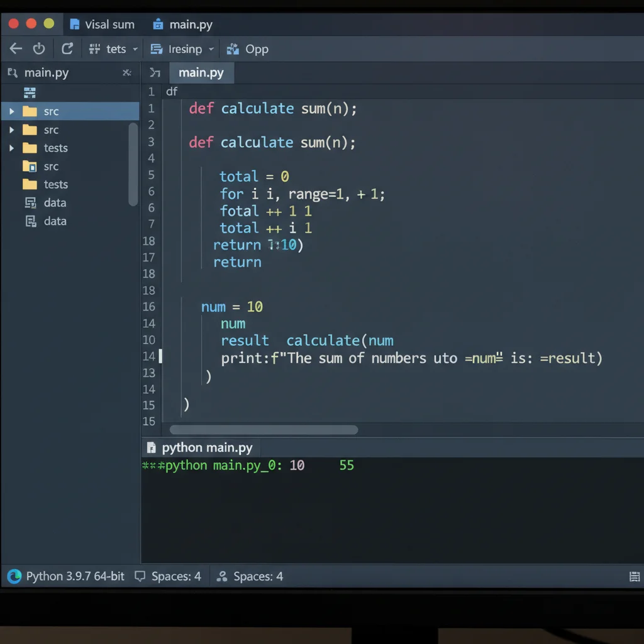Screen dimensions: 644x644
Task: Select first data file label
Action: point(55,203)
